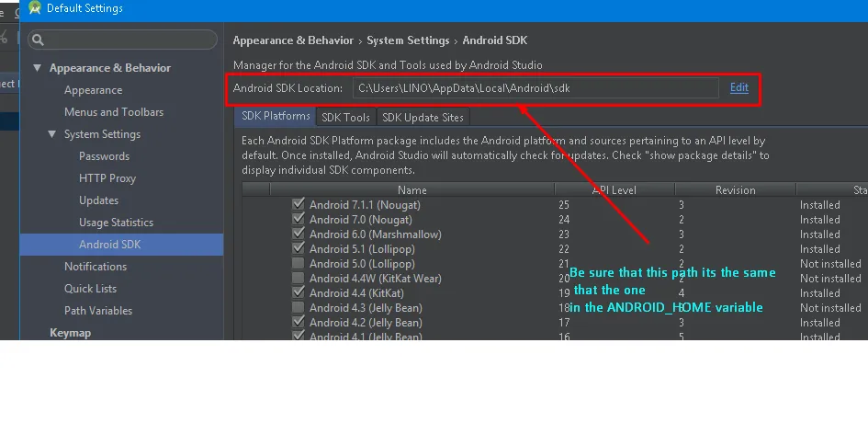Screen dimensions: 868x423
Task: Open Menus and Toolbars settings
Action: [x=114, y=112]
